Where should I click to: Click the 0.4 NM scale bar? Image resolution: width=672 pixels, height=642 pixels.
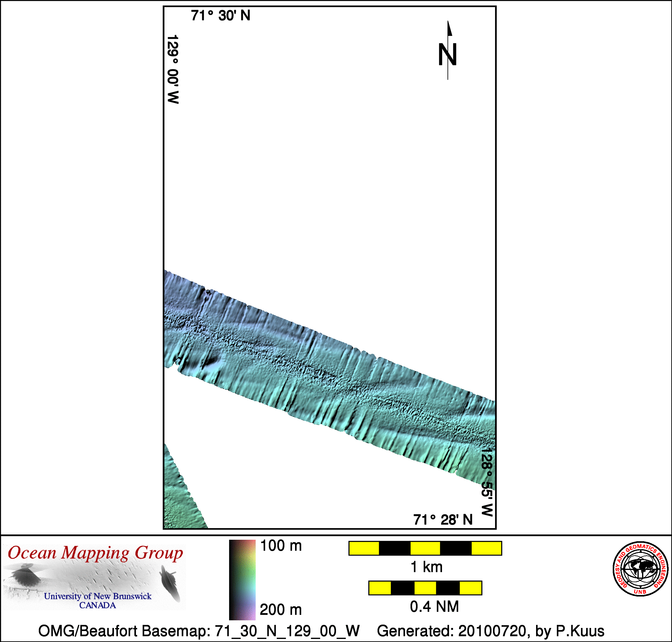click(x=425, y=588)
